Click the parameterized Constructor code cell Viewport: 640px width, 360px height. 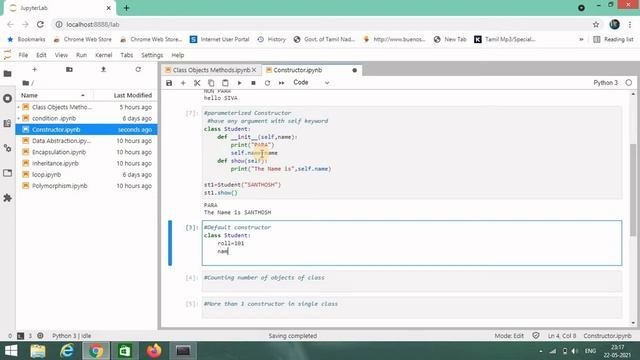[412, 153]
